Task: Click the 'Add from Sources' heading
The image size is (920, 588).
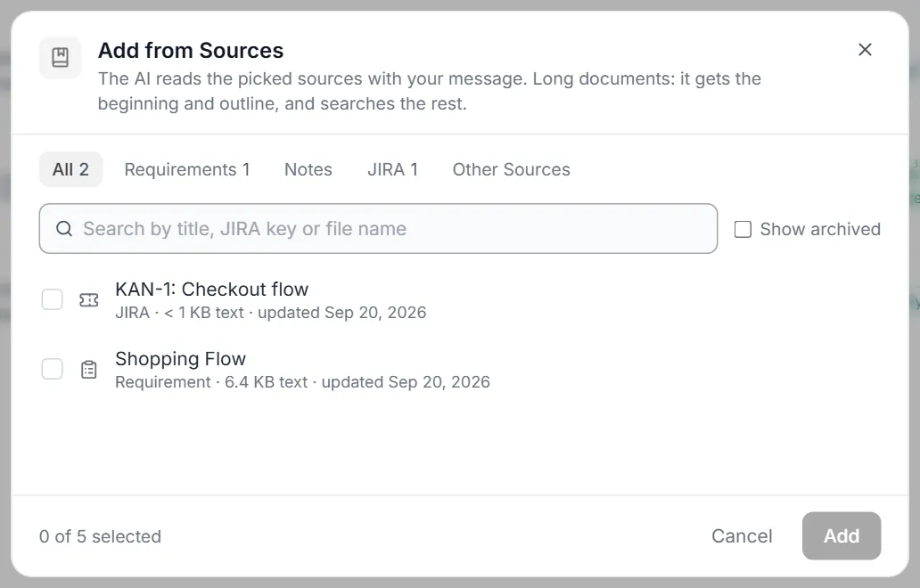Action: click(x=191, y=51)
